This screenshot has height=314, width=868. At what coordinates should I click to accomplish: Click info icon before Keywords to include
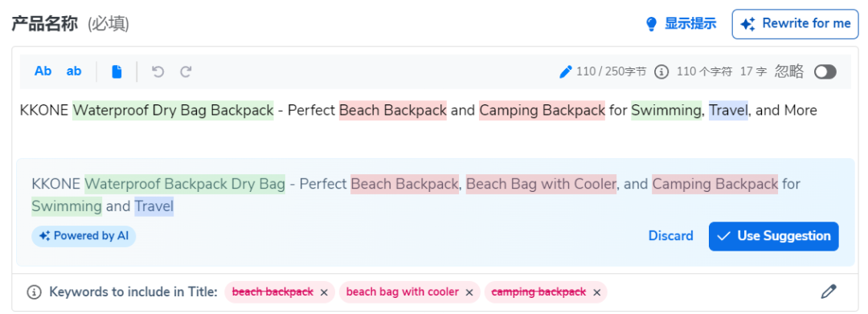pos(35,292)
